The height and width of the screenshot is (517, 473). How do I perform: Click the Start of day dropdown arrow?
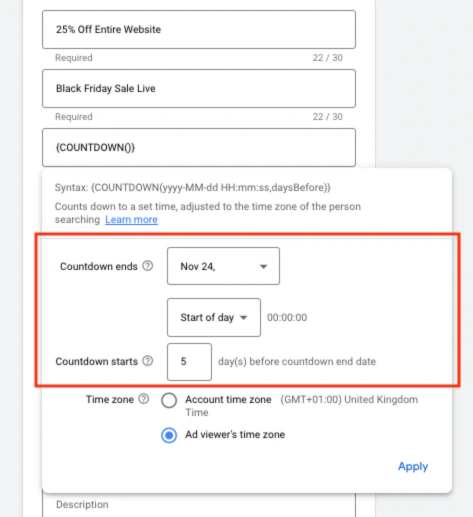pyautogui.click(x=244, y=318)
